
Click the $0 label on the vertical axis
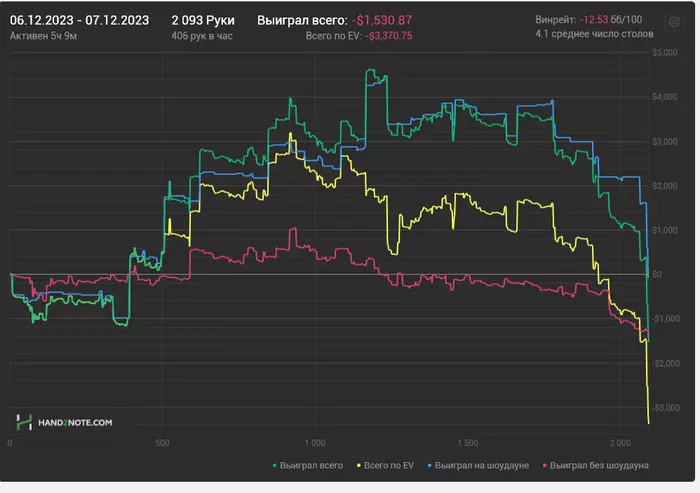pyautogui.click(x=656, y=274)
